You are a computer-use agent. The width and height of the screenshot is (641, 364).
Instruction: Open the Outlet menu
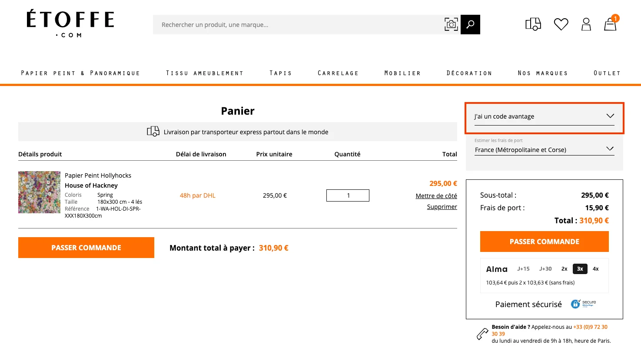(x=607, y=73)
